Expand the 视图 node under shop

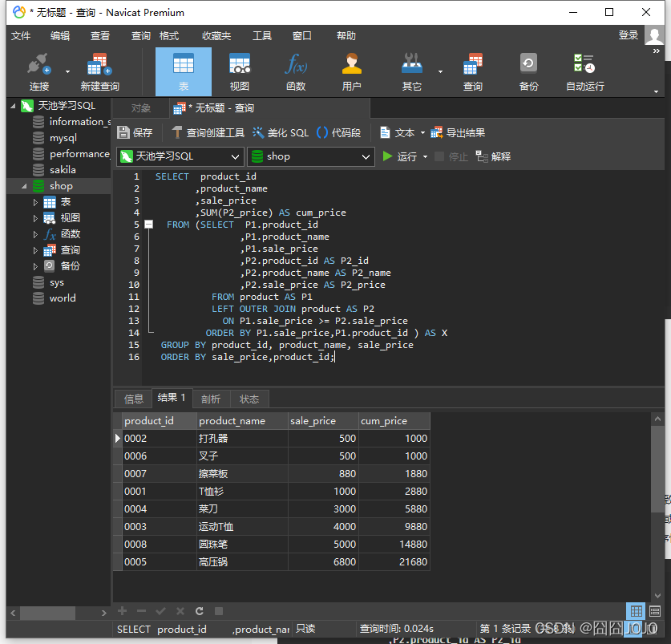pyautogui.click(x=35, y=218)
